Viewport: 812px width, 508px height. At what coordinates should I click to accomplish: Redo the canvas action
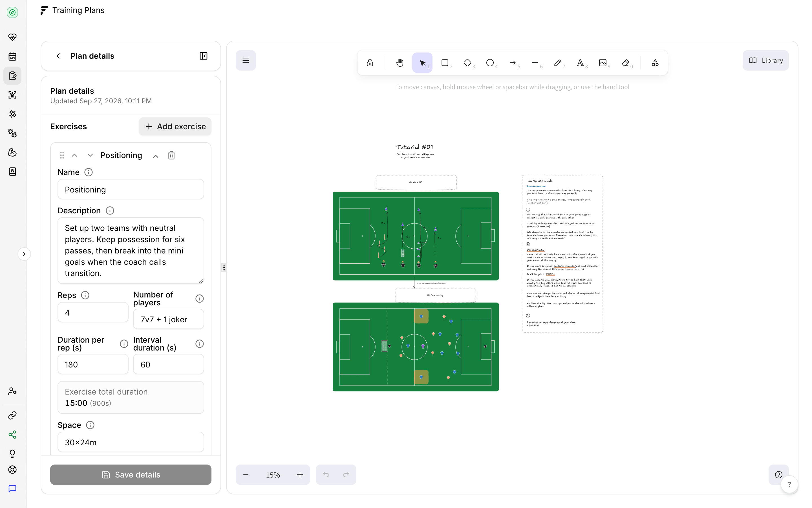[346, 475]
